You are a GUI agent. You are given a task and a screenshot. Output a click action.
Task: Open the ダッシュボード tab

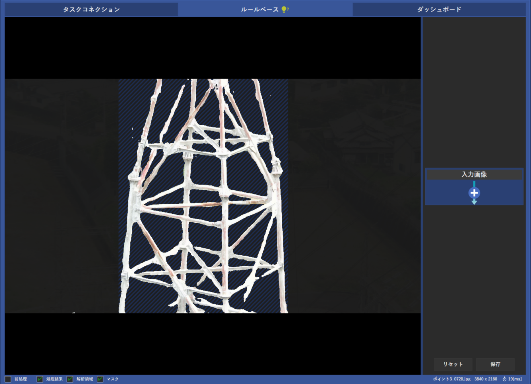439,9
